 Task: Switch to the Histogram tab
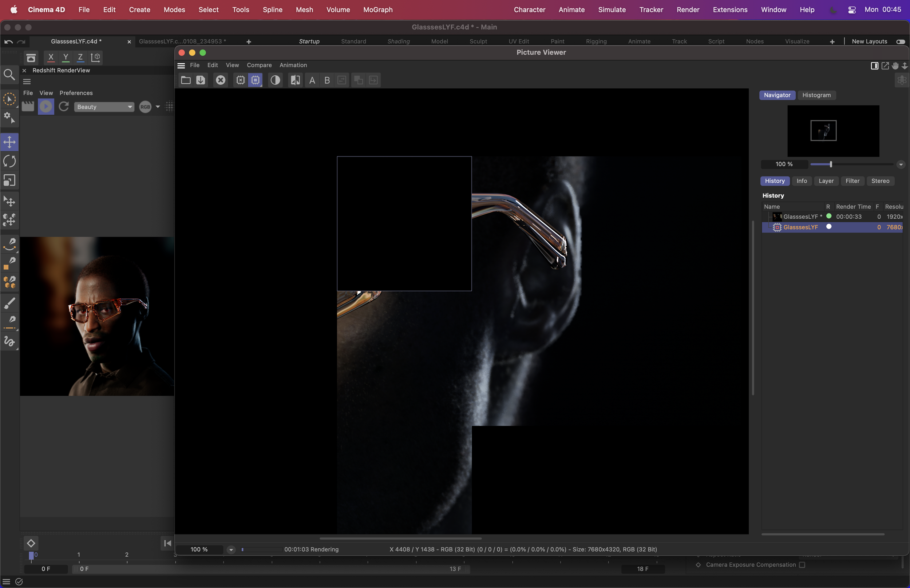(816, 95)
